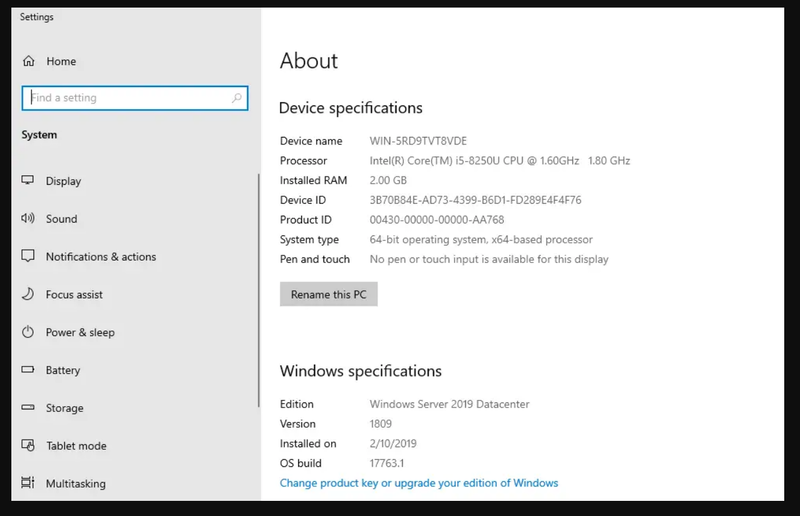Click the Tablet mode icon
Screen dimensions: 800x516
tap(28, 445)
